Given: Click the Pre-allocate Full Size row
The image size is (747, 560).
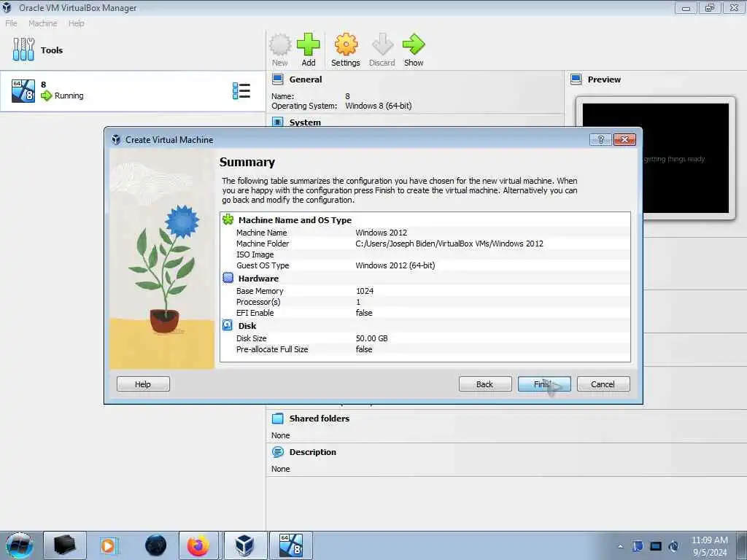Looking at the screenshot, I should pos(425,349).
